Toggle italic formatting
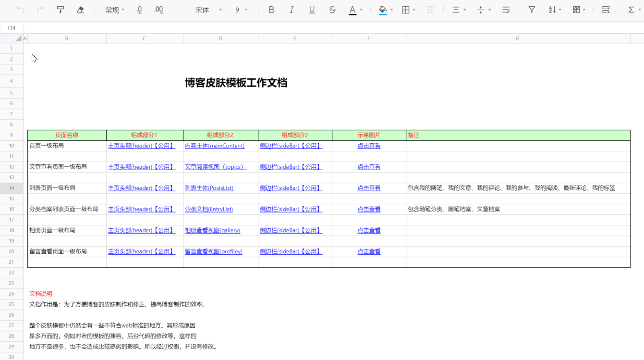The image size is (644, 360). pyautogui.click(x=292, y=10)
